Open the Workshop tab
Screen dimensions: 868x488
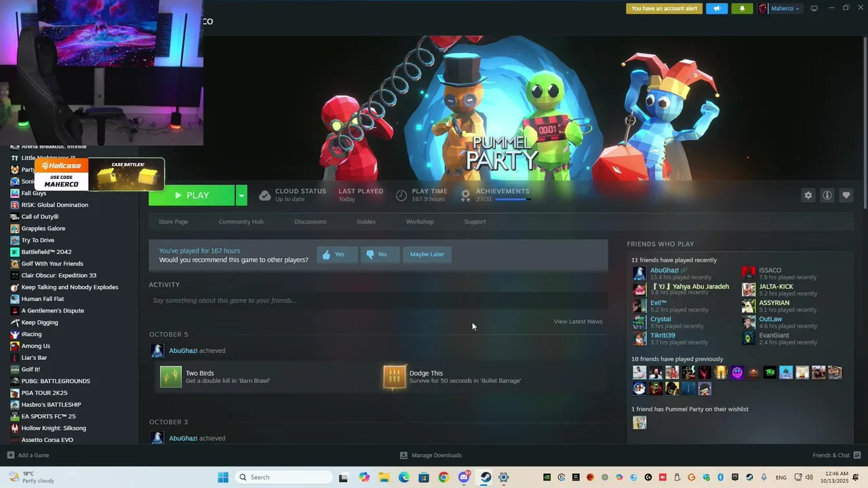(x=420, y=222)
